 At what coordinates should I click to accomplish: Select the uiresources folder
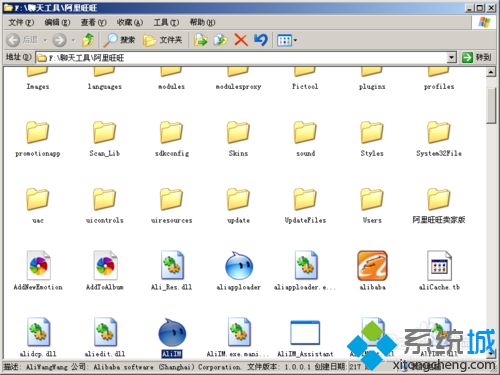point(171,206)
